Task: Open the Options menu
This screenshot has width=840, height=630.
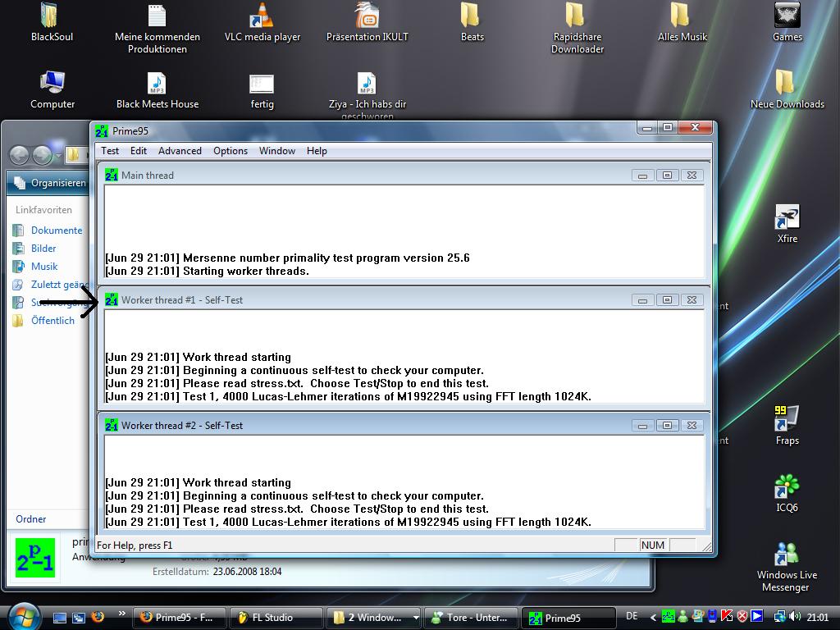Action: click(231, 151)
